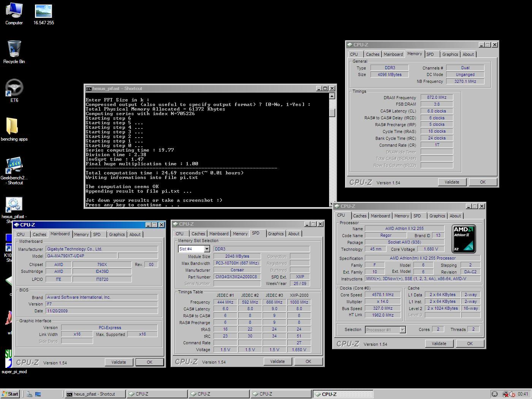Click the XMP-2000 frequency 1000 MHz cell

(299, 302)
